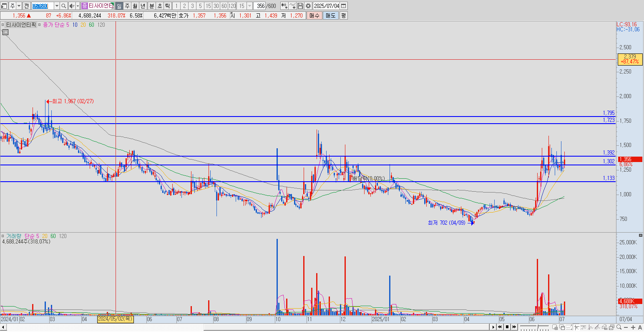The image size is (644, 332).
Task: Click the dotted-box chart icon in bottom toolbar
Action: 569,327
